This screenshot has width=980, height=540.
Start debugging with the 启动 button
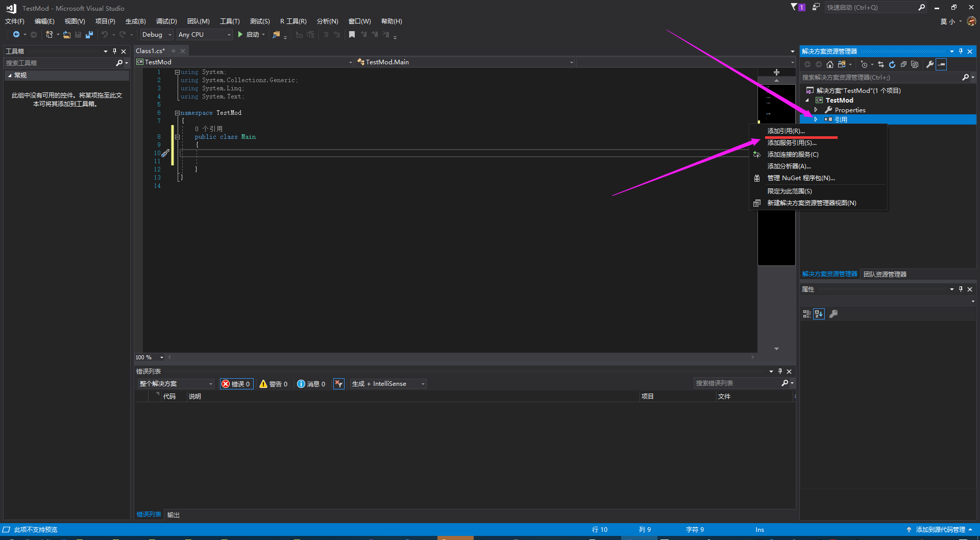251,34
